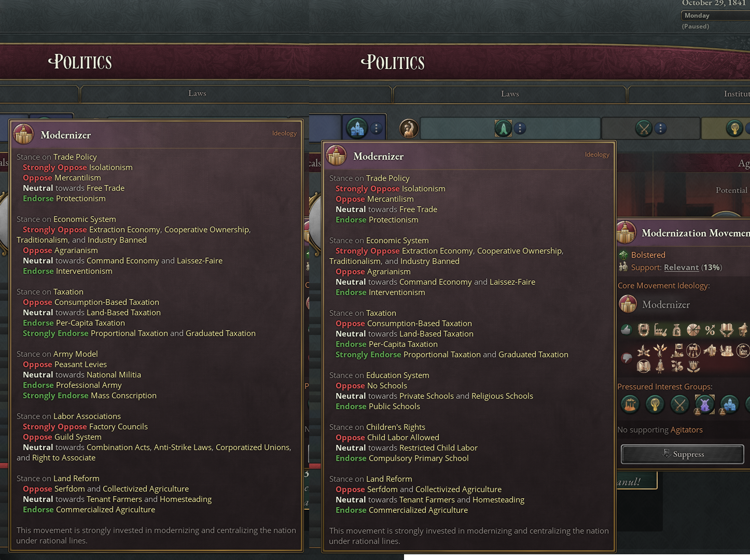This screenshot has width=750, height=560.
Task: Expand the options dots next to the Devout icon
Action: click(520, 128)
